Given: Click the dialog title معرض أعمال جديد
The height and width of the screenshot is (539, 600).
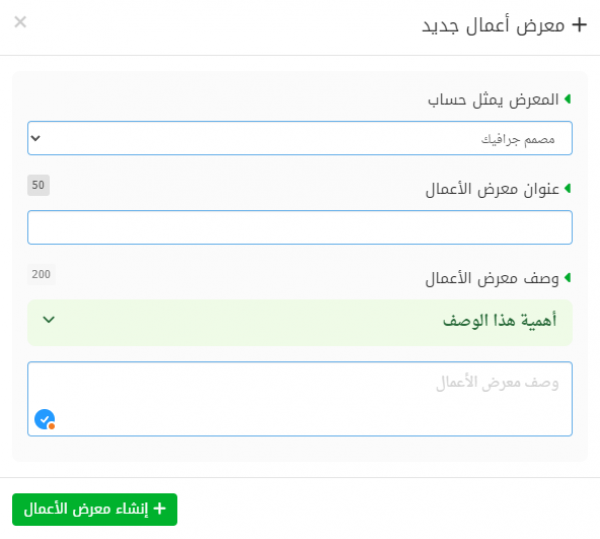Looking at the screenshot, I should (x=493, y=26).
